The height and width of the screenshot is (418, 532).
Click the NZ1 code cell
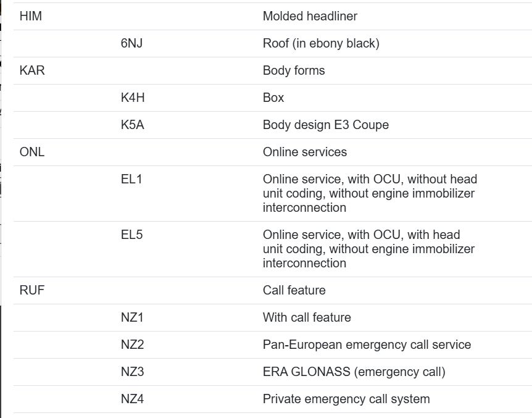(132, 317)
